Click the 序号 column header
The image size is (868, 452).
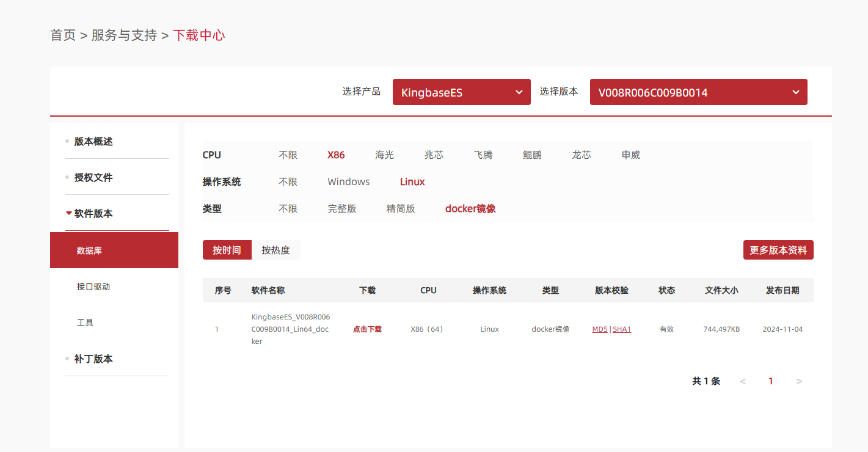pos(223,290)
